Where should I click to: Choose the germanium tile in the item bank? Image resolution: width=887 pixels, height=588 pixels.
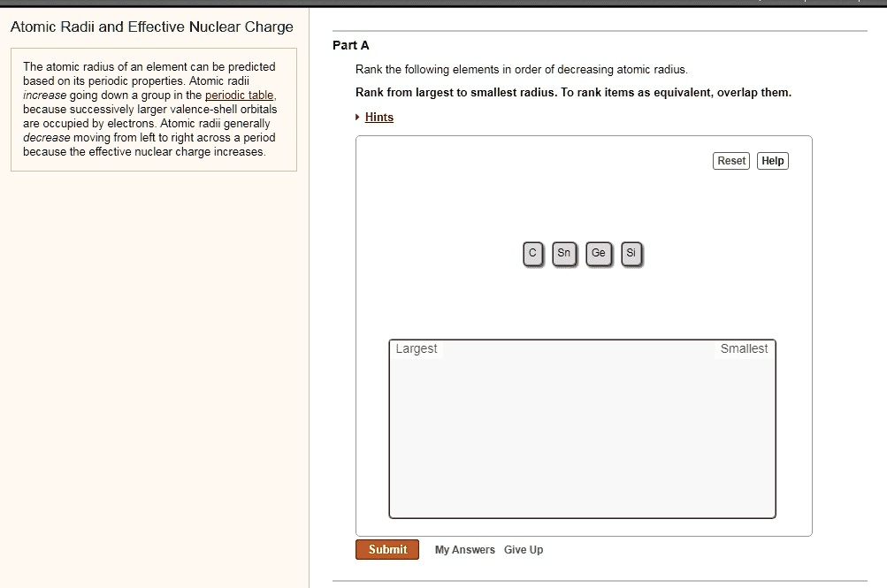(x=598, y=254)
